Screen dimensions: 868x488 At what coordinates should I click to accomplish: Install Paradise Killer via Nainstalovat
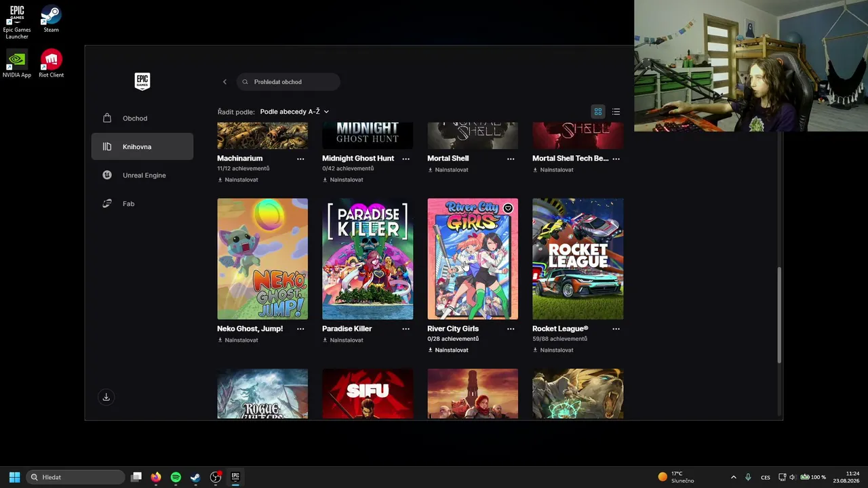click(343, 340)
